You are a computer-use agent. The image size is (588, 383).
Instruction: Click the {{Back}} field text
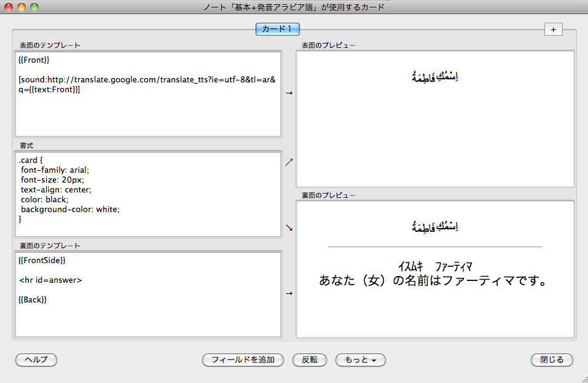click(x=32, y=299)
